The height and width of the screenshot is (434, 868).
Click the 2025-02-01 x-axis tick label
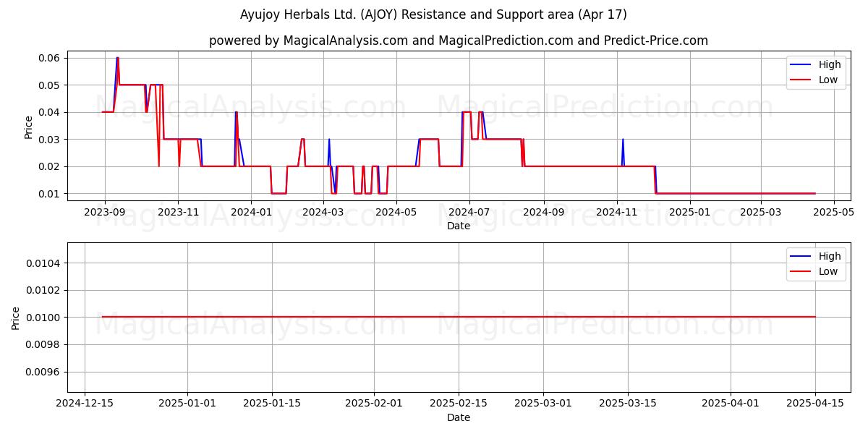[374, 404]
